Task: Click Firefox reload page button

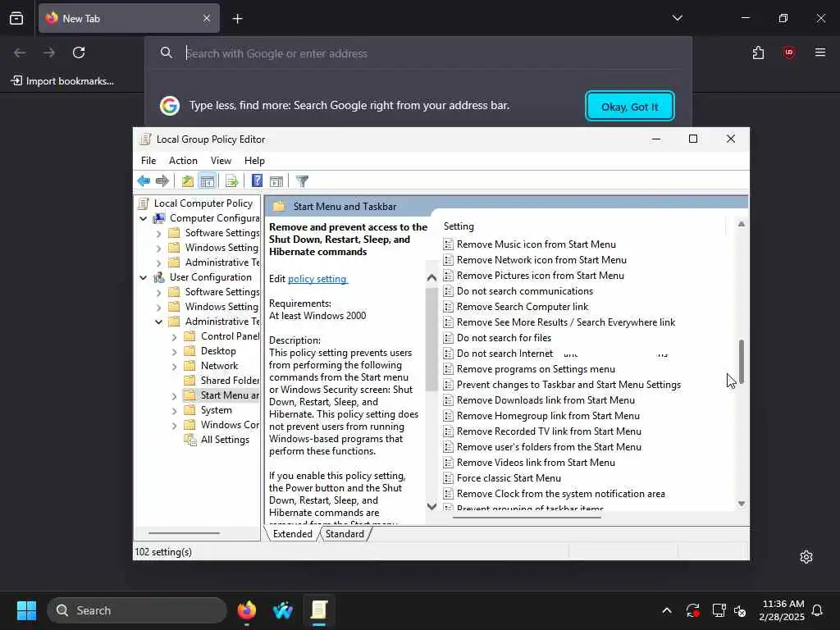Action: coord(79,52)
